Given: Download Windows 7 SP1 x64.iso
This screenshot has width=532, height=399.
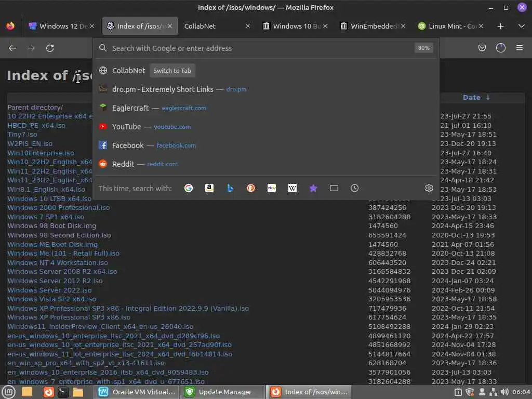Looking at the screenshot, I should pos(46,217).
